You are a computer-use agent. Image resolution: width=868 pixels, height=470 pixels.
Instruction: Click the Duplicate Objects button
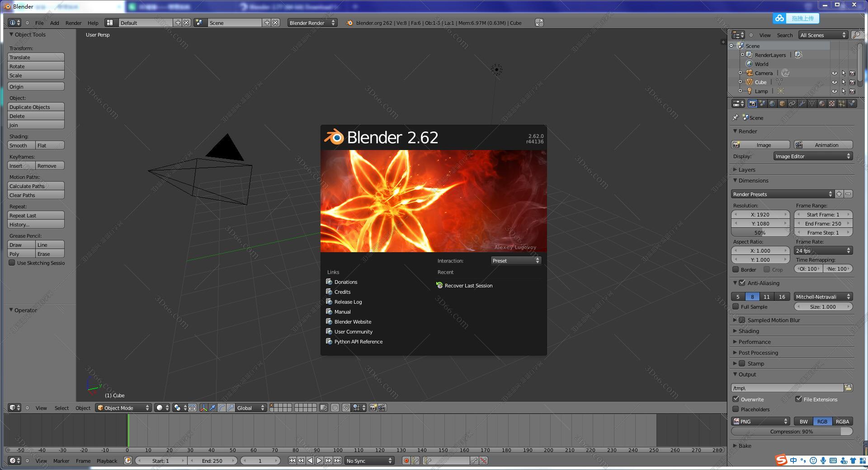tap(36, 107)
